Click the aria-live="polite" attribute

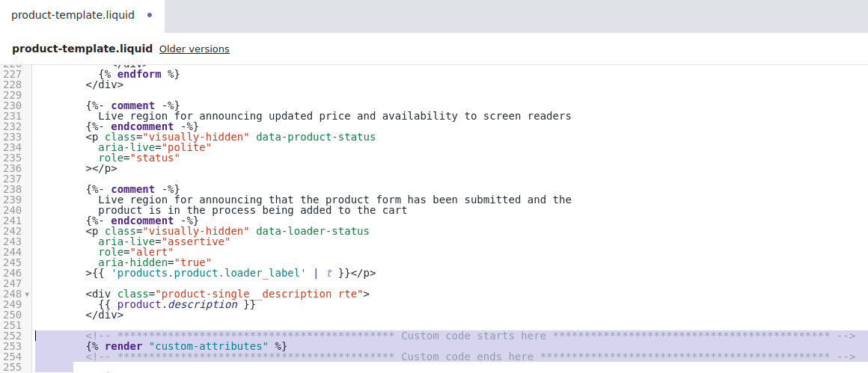coord(155,147)
